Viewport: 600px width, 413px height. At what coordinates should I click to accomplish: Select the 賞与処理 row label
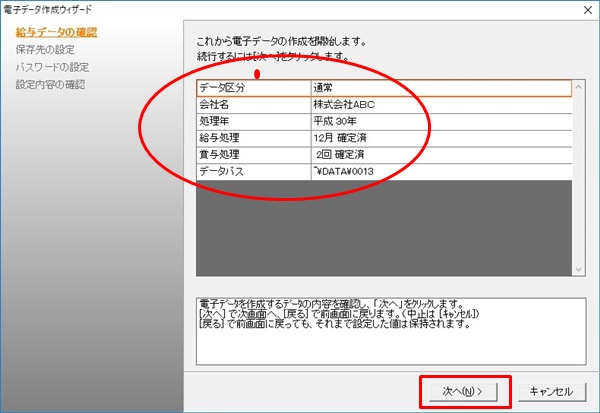(254, 155)
